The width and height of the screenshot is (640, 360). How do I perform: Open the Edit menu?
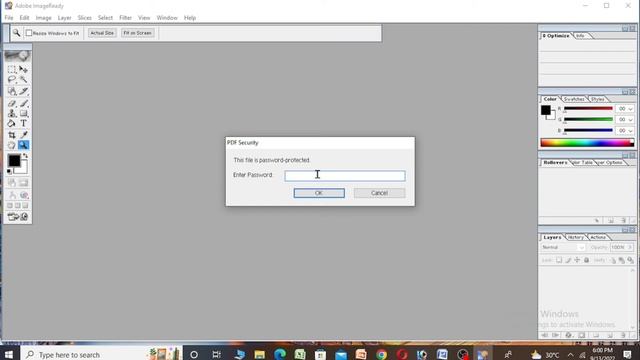24,18
